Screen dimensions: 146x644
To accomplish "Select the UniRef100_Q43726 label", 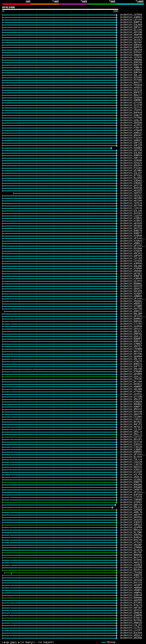I will pos(131,228).
